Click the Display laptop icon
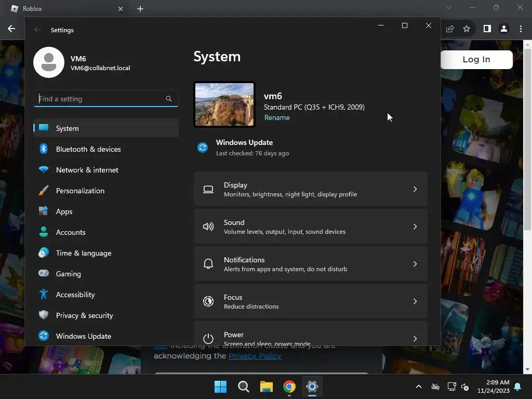Image resolution: width=532 pixels, height=399 pixels. pos(208,189)
